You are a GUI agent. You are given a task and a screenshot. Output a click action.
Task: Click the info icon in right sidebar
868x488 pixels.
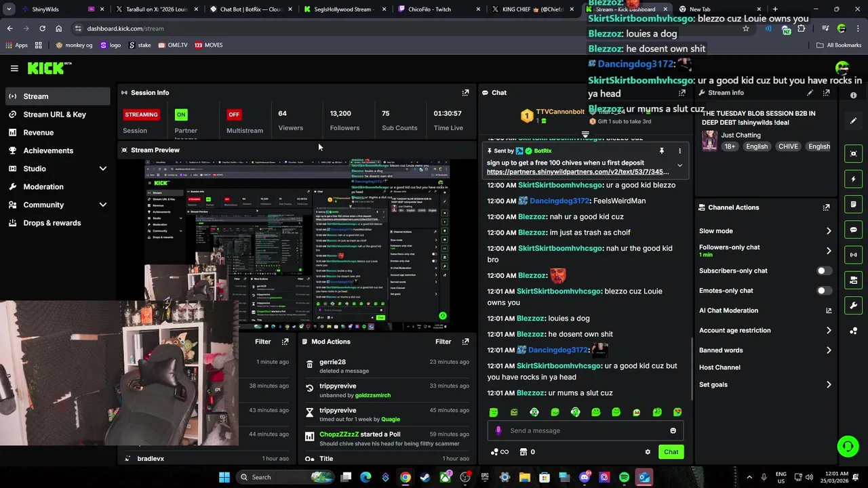pos(854,96)
